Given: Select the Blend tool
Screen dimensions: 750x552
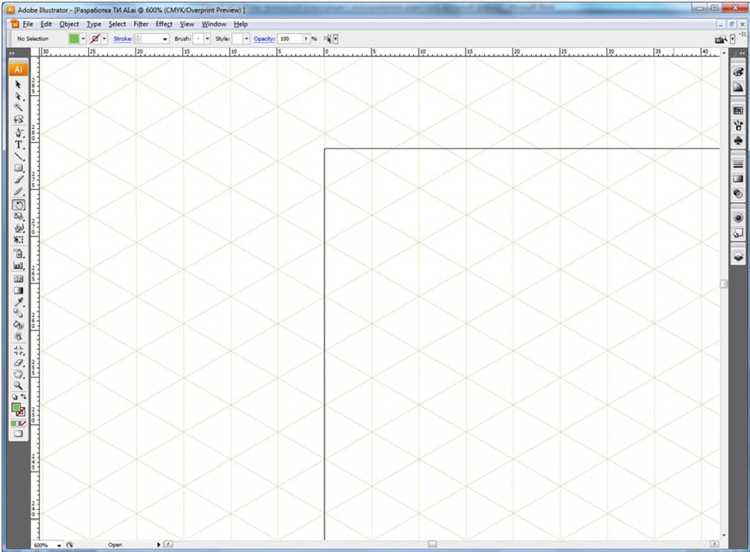Looking at the screenshot, I should pyautogui.click(x=18, y=314).
